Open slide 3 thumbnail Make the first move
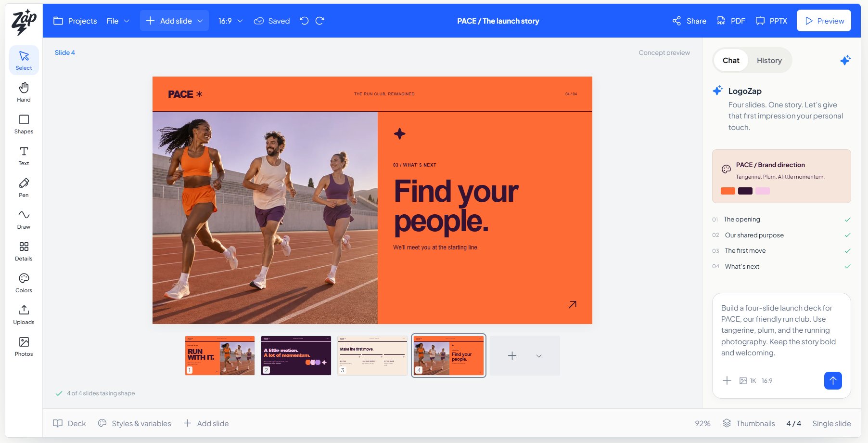Viewport: 868px width, 443px height. (x=372, y=356)
